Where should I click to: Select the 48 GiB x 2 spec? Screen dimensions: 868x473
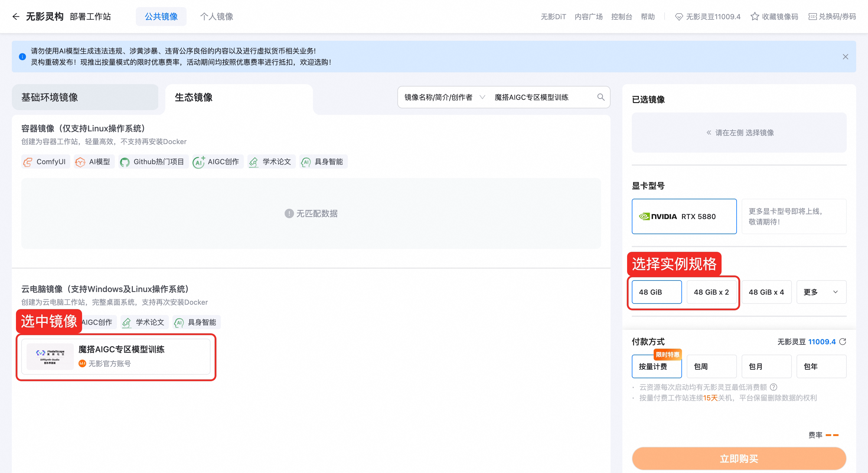pos(711,292)
